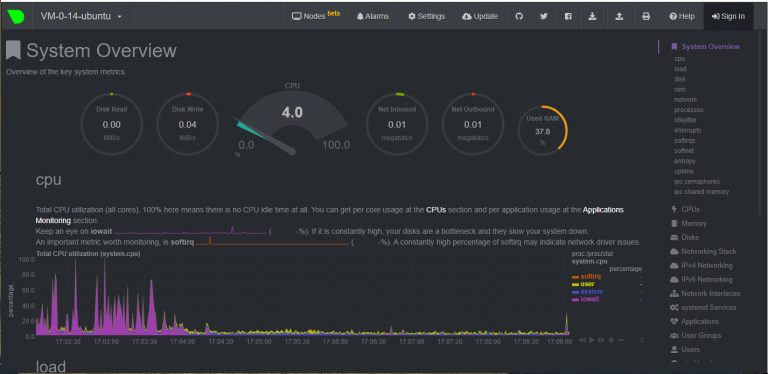Jump to entropy subsection in sidebar

[x=685, y=161]
